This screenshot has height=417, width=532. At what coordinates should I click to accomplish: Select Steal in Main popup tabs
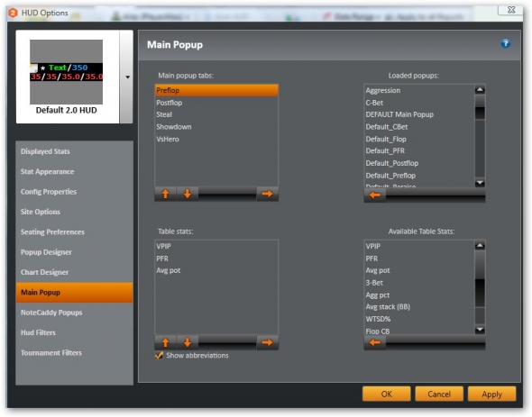click(x=216, y=114)
